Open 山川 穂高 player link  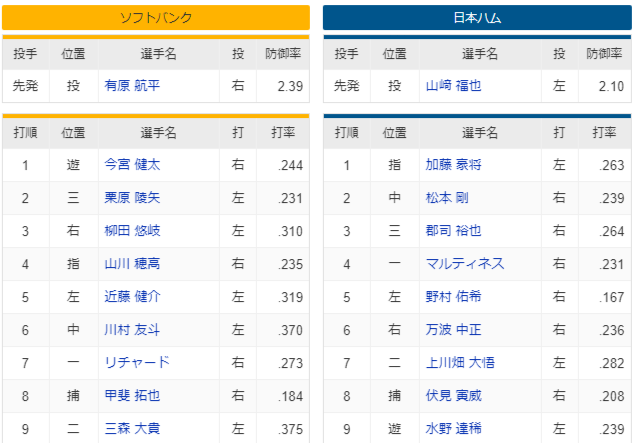pyautogui.click(x=132, y=264)
